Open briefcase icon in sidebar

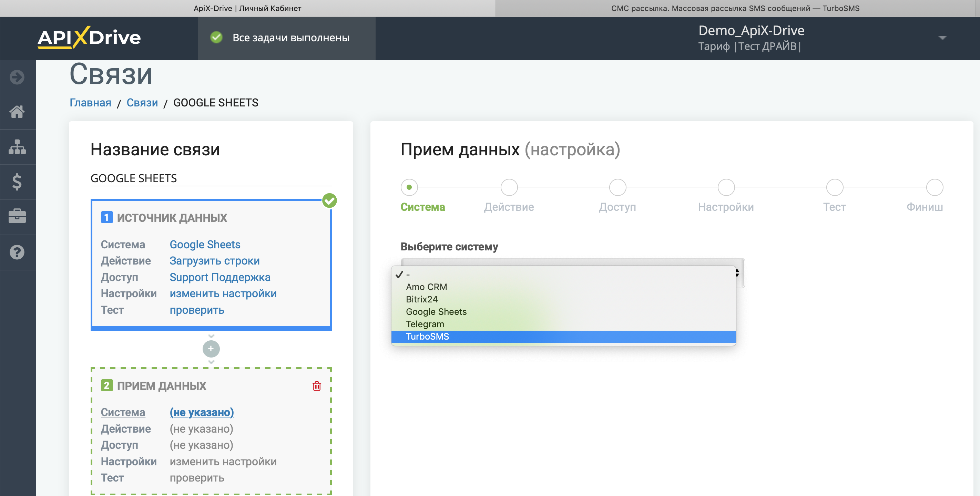click(17, 216)
